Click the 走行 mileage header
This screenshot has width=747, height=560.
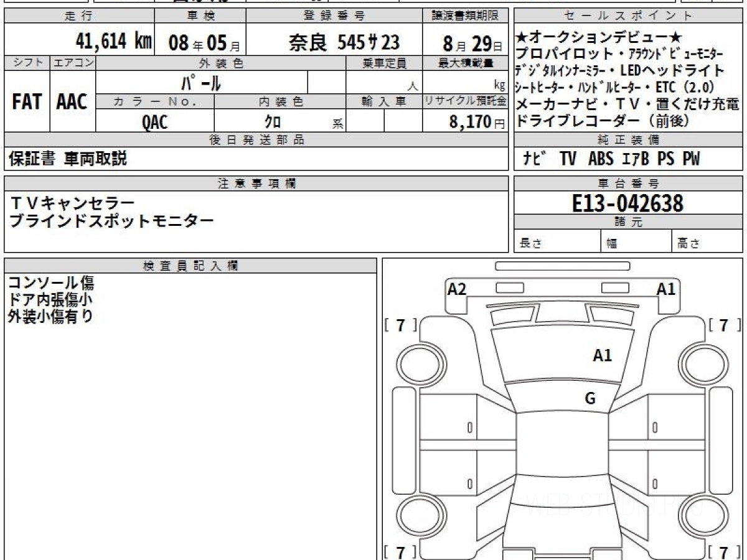tap(79, 16)
